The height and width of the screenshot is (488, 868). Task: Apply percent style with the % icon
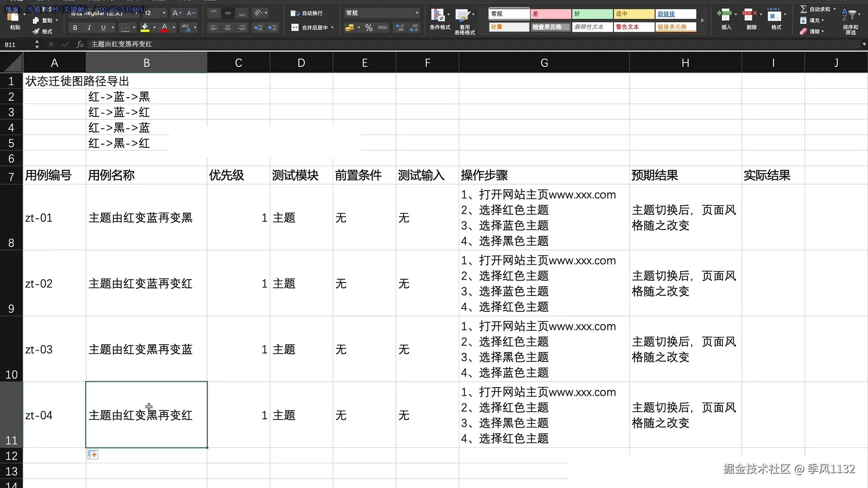pyautogui.click(x=369, y=28)
